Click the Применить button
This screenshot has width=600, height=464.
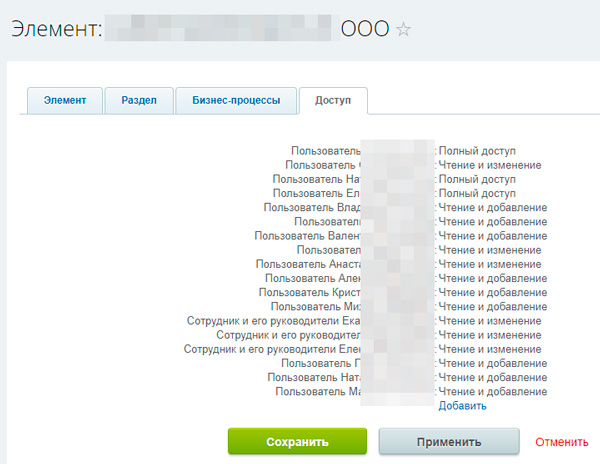[x=448, y=441]
